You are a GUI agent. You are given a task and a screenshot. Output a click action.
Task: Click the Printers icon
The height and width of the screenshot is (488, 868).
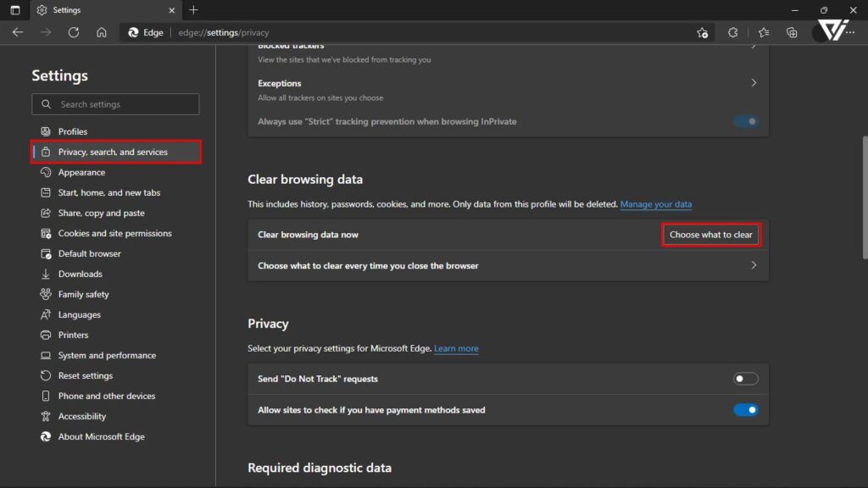tap(46, 335)
